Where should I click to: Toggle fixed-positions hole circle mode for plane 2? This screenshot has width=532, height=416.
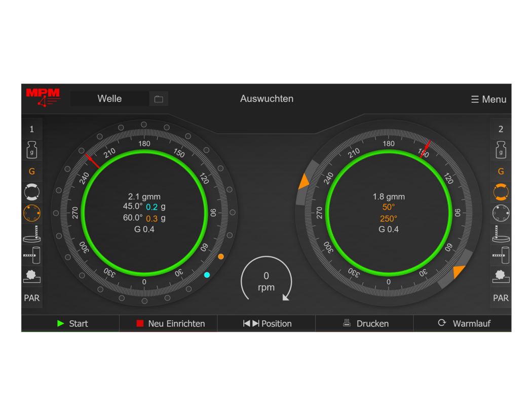501,213
